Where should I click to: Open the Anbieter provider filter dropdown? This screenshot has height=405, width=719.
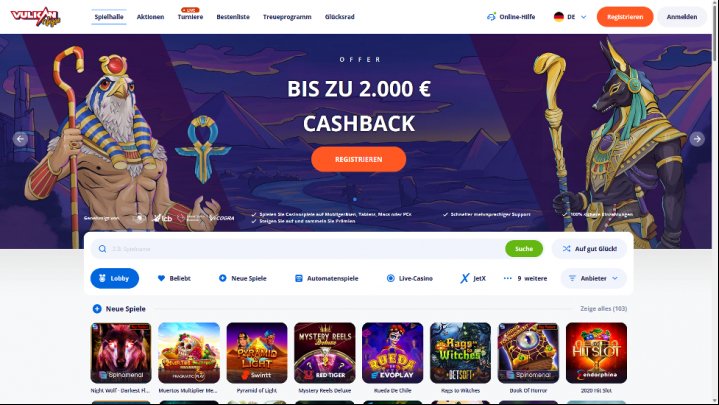coord(593,278)
